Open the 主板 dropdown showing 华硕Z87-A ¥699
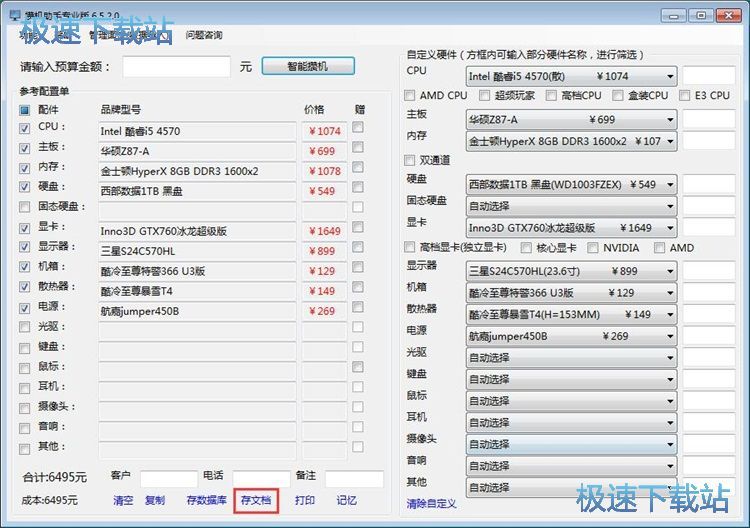This screenshot has height=528, width=750. pos(572,120)
